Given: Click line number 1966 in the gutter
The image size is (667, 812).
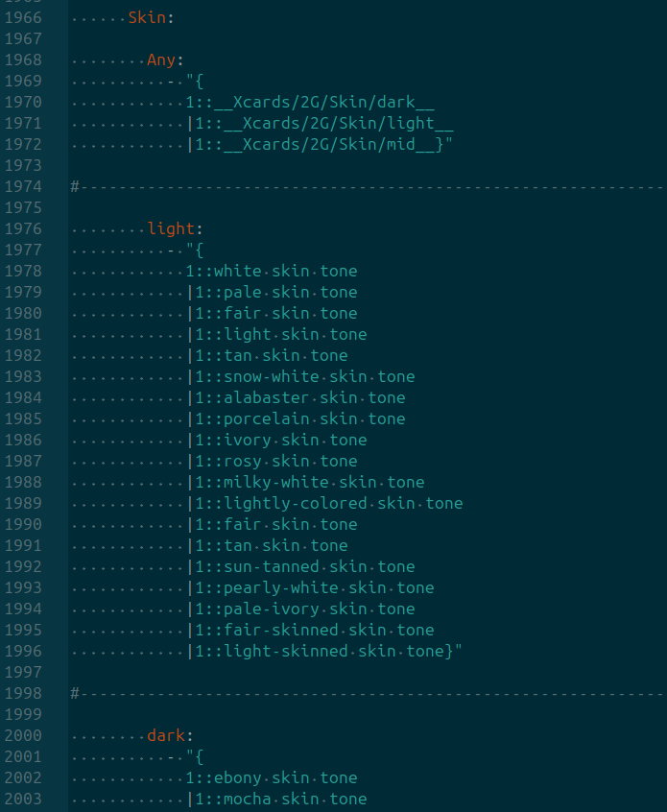Looking at the screenshot, I should tap(23, 18).
